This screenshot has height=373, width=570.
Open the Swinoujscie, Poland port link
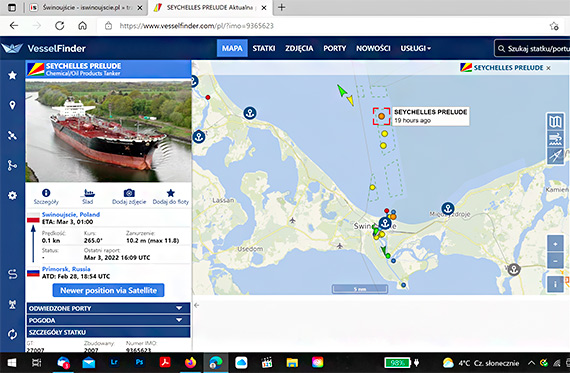[x=71, y=214]
